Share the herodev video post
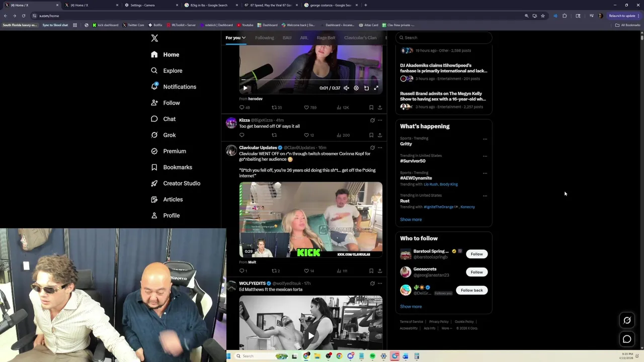This screenshot has width=644, height=362. 380,107
